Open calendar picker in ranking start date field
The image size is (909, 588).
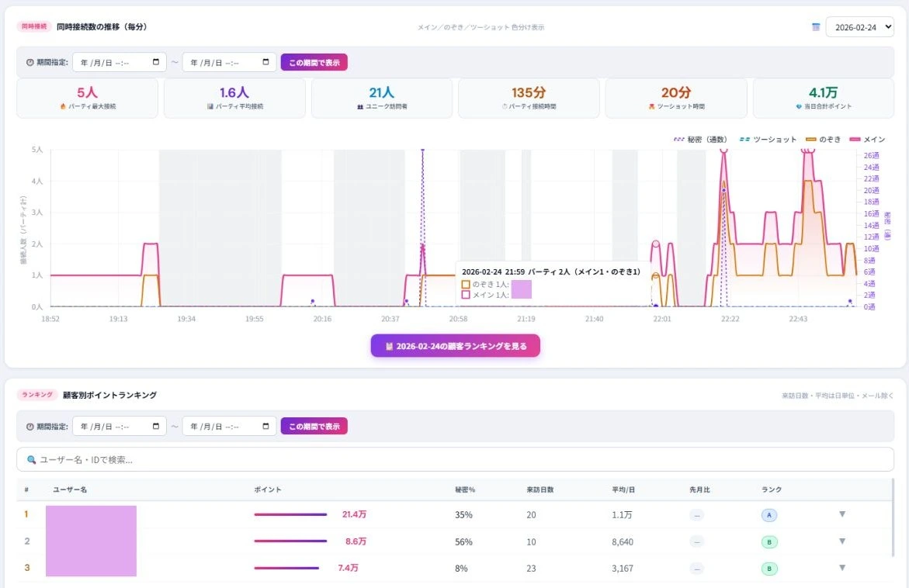(x=156, y=426)
